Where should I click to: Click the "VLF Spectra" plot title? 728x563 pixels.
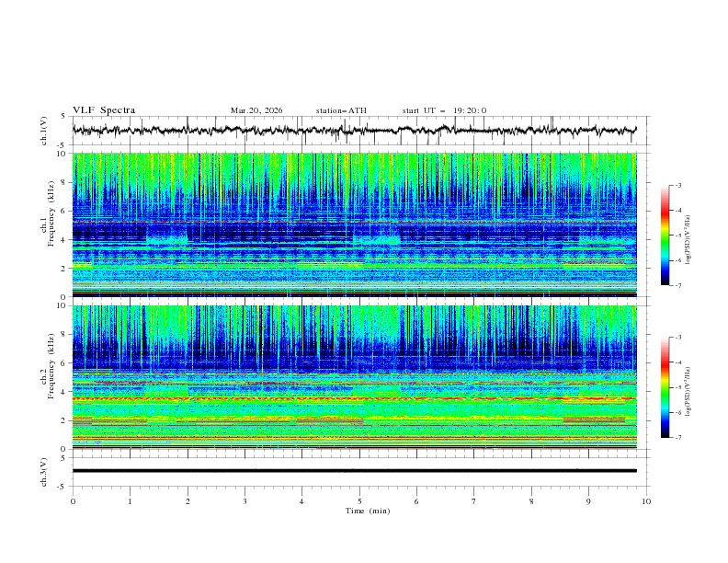tap(104, 110)
